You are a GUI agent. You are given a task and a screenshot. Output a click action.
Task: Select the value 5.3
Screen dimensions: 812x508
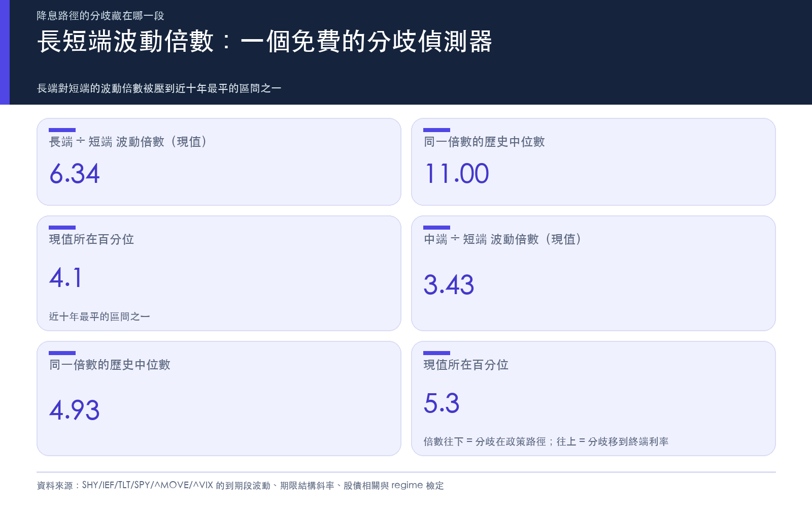[x=442, y=403]
